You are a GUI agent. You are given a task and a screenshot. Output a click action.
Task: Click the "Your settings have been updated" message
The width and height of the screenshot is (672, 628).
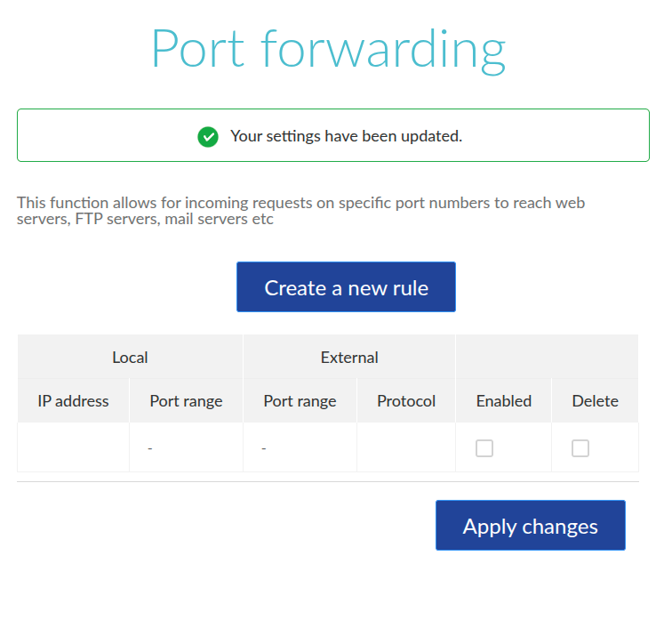coord(346,136)
